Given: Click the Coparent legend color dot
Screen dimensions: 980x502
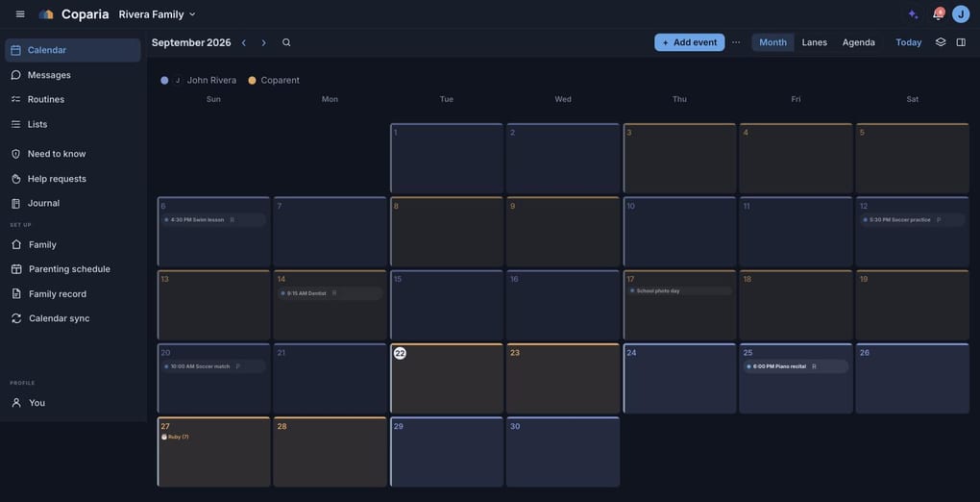Looking at the screenshot, I should (x=252, y=80).
